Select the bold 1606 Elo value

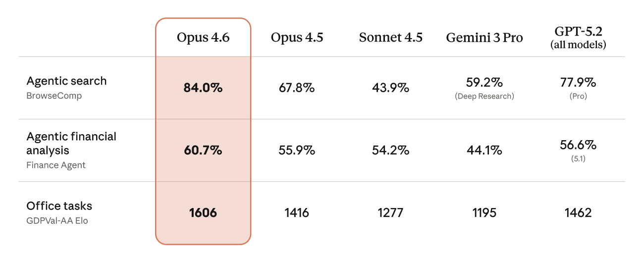(203, 213)
